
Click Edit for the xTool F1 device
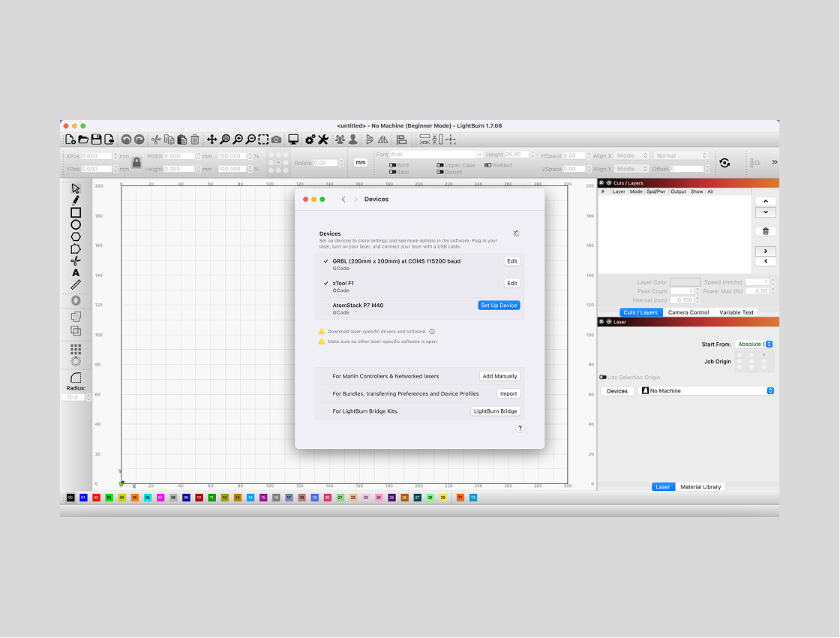pyautogui.click(x=512, y=283)
